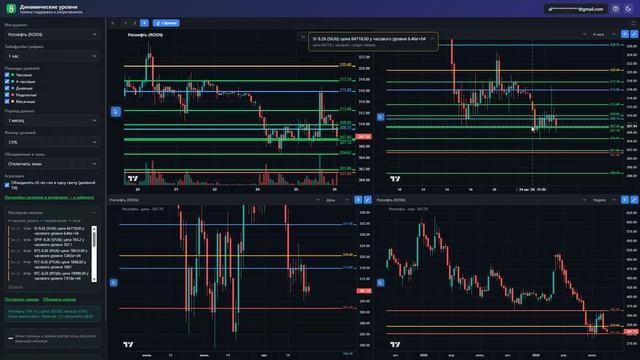Click pencil icon in Неделя chart header
Viewport: 640px width, 360px height.
click(x=634, y=200)
